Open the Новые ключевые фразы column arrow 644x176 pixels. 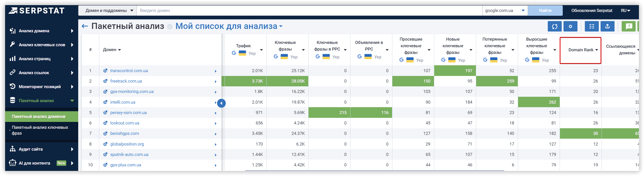[471, 50]
